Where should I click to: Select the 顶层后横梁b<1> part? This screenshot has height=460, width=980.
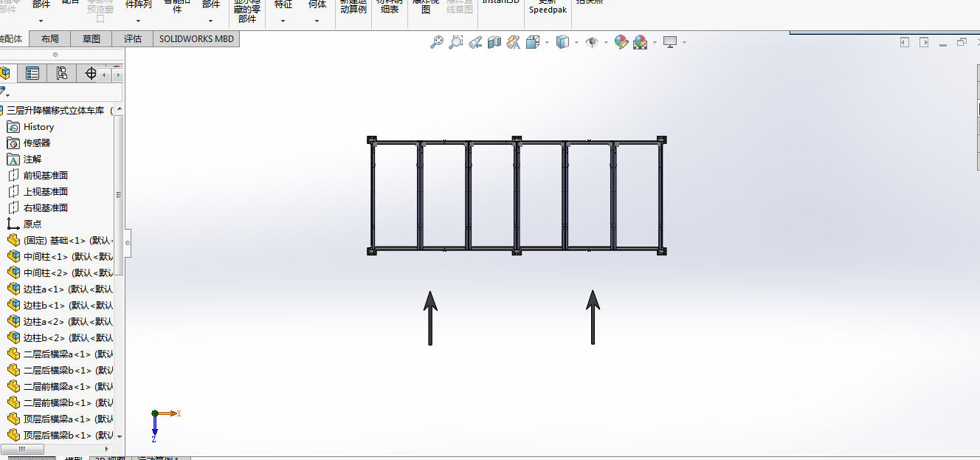coord(60,435)
